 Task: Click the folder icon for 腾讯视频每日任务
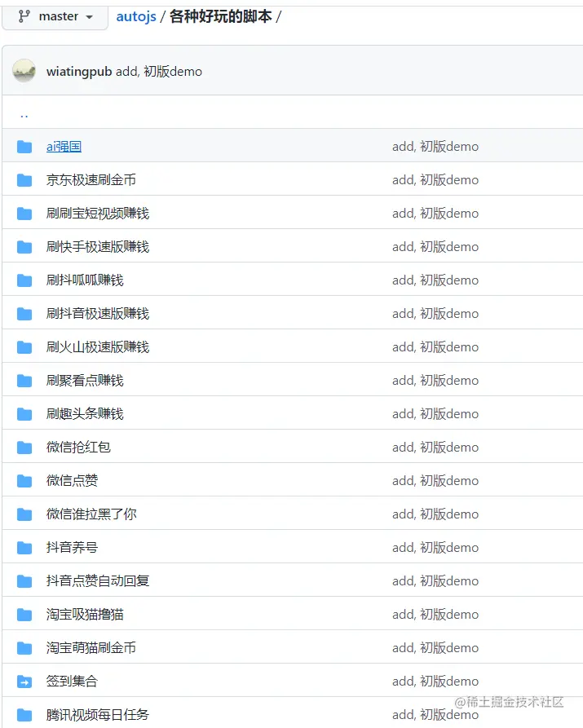click(24, 715)
